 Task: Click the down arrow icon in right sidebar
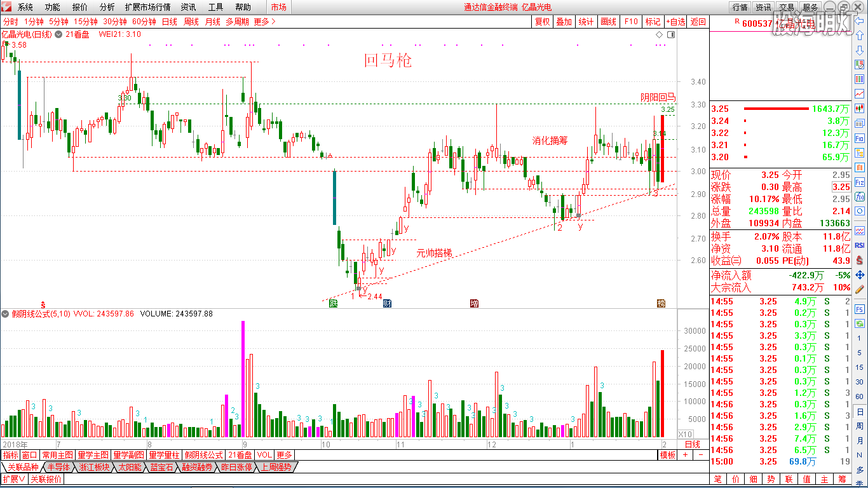pos(860,50)
